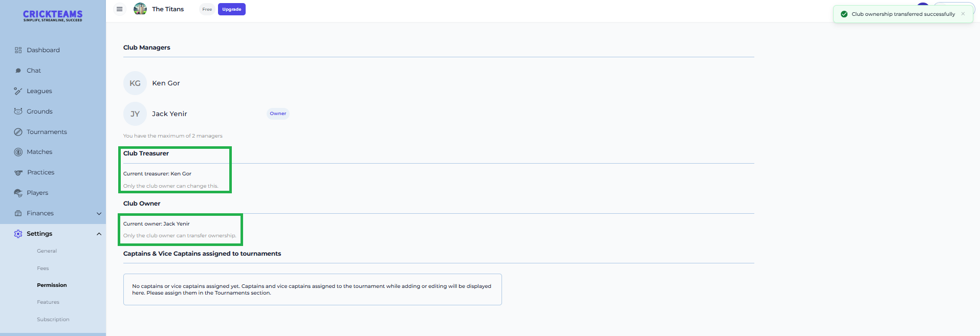Click the Chat bubble icon
The image size is (980, 336).
[x=18, y=71]
